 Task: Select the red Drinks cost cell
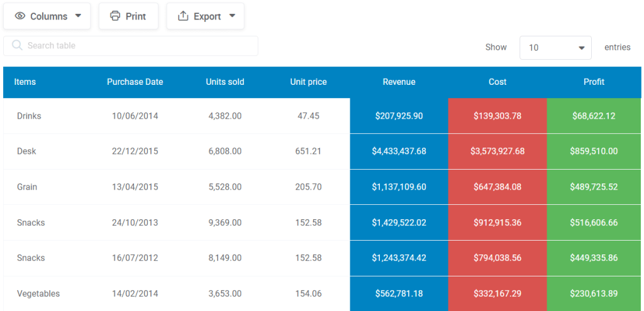(x=497, y=116)
